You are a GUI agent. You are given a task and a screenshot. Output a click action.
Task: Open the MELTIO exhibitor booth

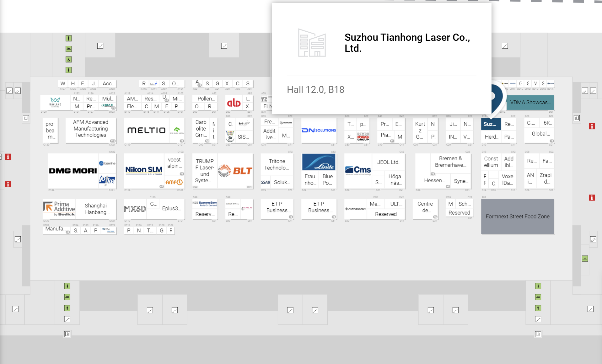146,130
